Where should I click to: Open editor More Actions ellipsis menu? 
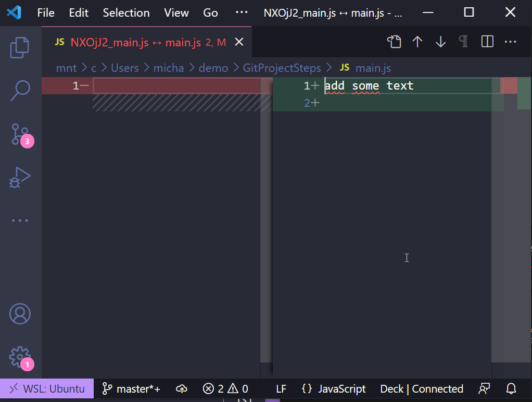coord(510,42)
